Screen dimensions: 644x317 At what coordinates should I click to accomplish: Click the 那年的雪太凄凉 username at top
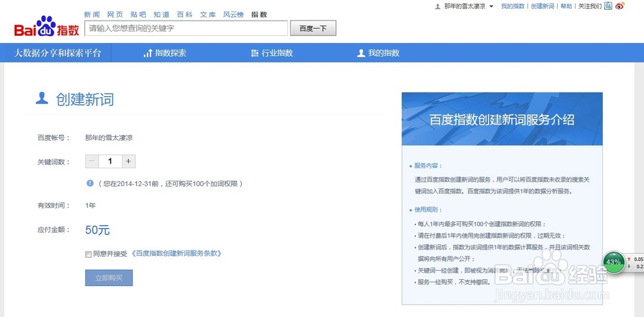click(x=464, y=6)
